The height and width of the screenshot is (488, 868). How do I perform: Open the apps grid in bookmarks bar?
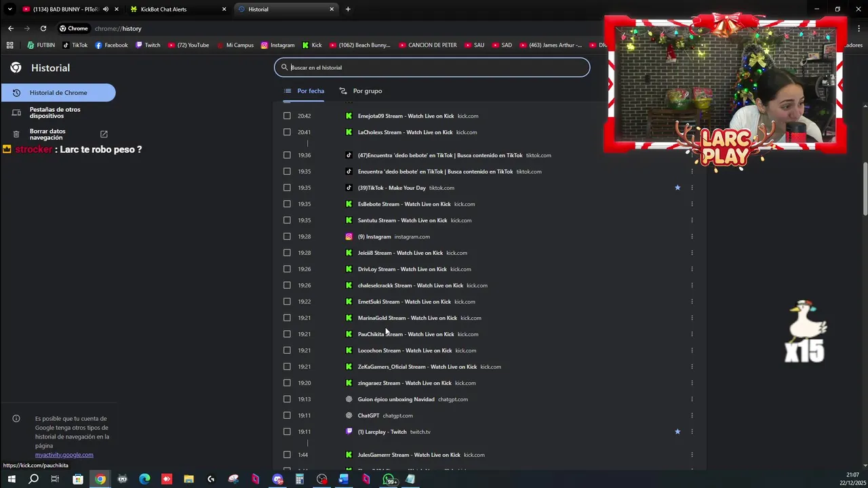click(x=9, y=45)
